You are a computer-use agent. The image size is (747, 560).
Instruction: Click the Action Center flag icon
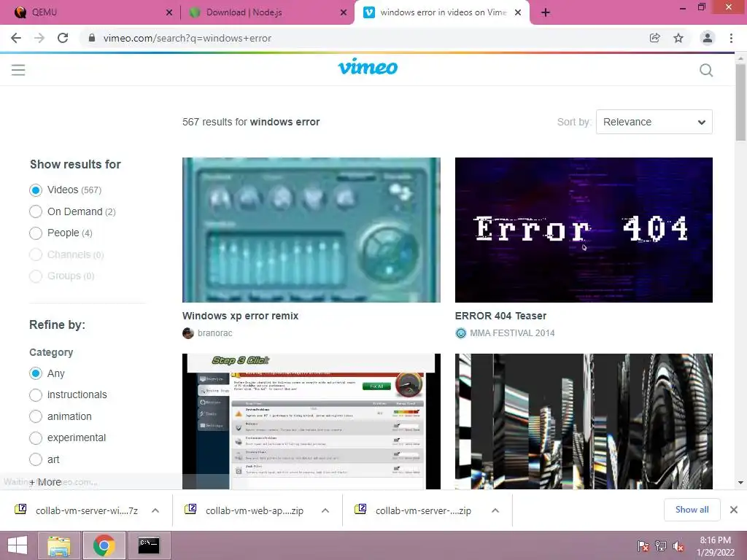643,545
